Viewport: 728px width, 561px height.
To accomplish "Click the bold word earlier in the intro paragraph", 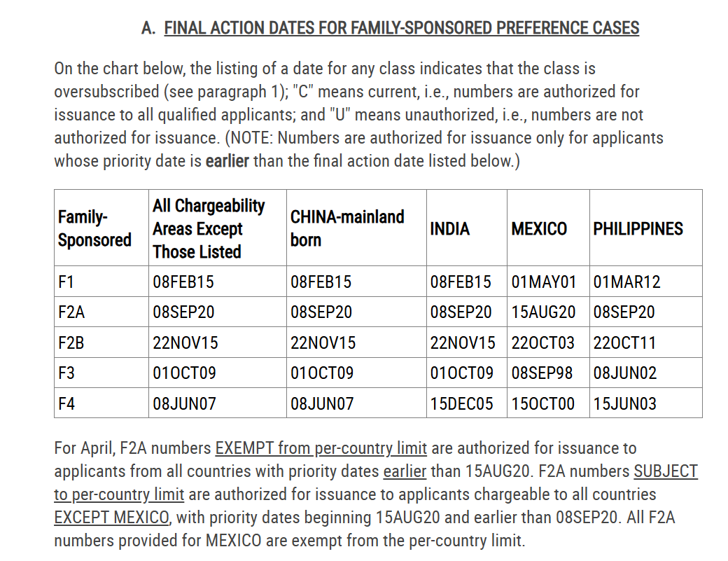I will [x=227, y=161].
